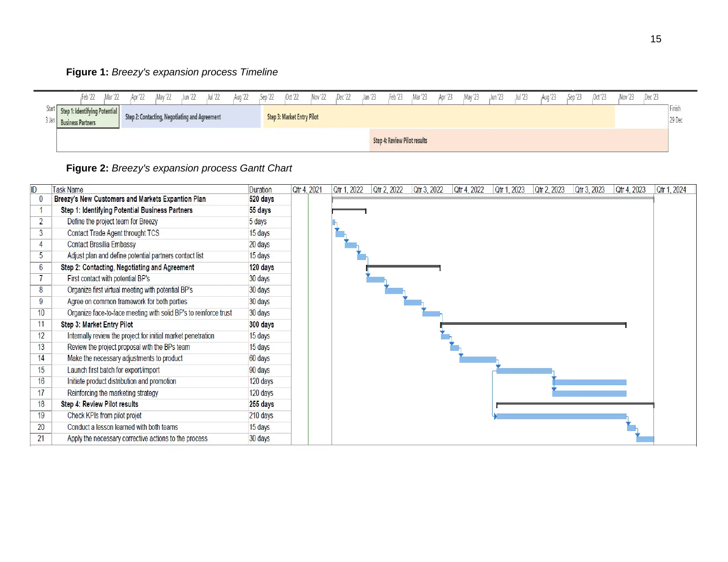Screen dimensions: 728x562
Task: Click the Gantt bar for 'Reinforcing the marketing strategy'
Action: pos(590,394)
